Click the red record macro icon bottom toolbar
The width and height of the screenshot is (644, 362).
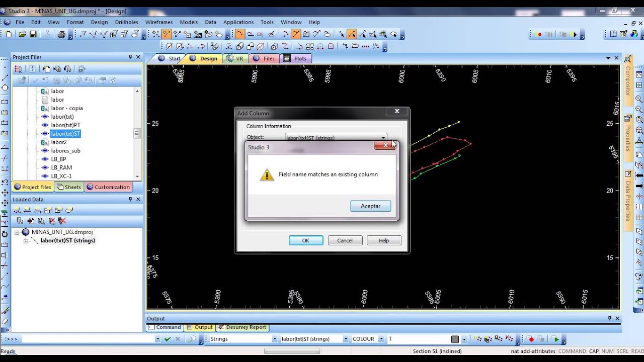[x=530, y=339]
